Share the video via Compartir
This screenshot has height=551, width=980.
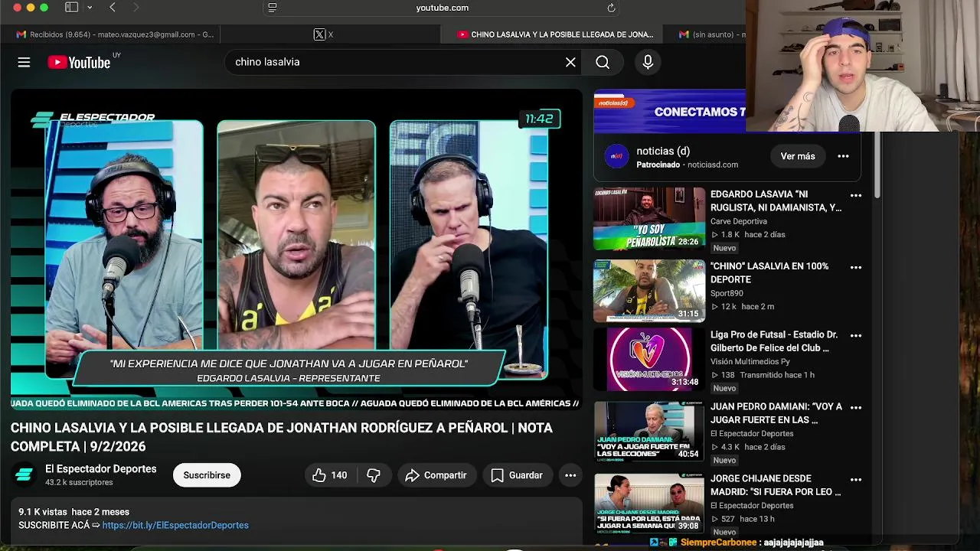[x=436, y=475]
